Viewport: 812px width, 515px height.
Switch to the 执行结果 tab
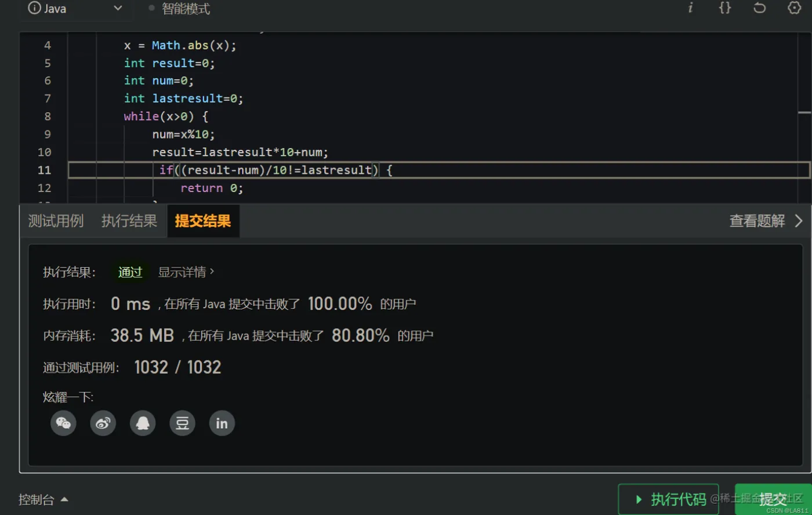pos(129,221)
